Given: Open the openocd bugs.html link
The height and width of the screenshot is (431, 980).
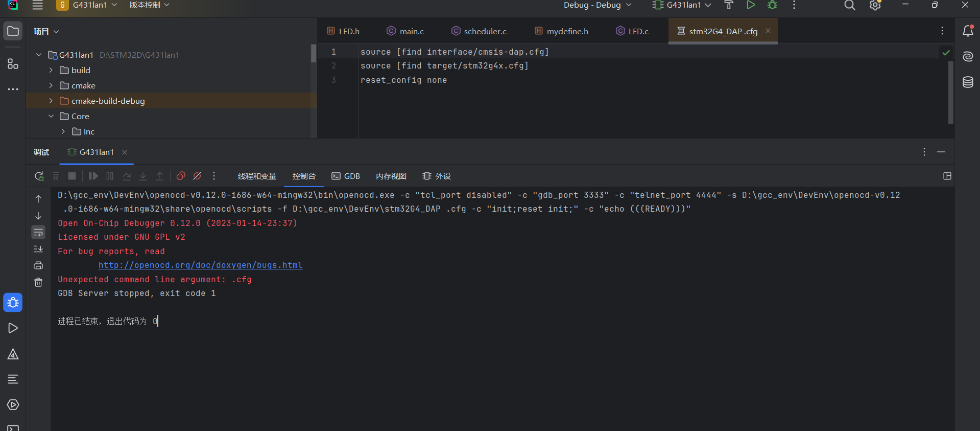Looking at the screenshot, I should click(200, 265).
